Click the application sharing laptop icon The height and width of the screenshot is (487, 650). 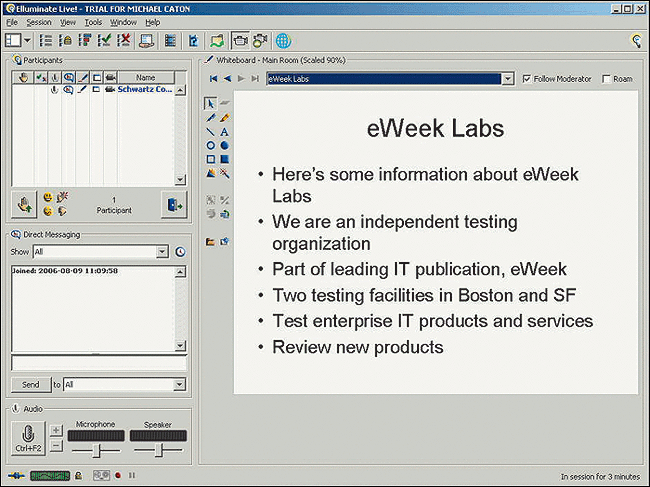click(x=146, y=41)
